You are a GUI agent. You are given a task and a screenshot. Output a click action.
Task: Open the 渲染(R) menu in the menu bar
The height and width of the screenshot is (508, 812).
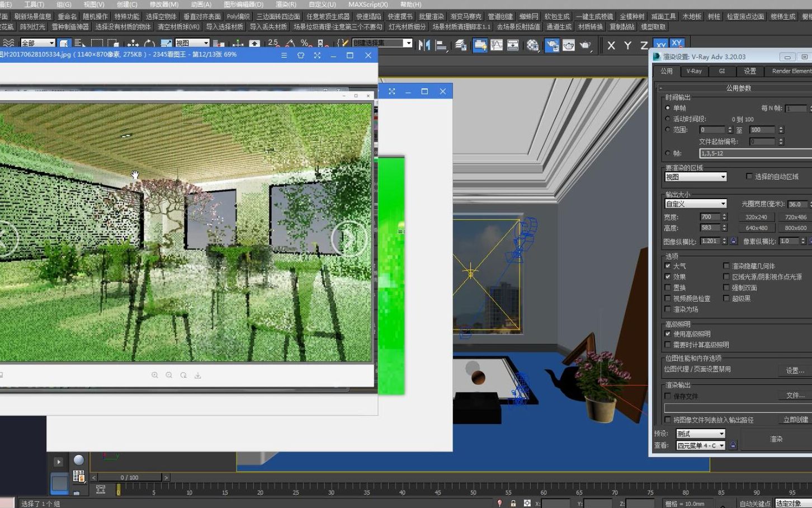(285, 4)
